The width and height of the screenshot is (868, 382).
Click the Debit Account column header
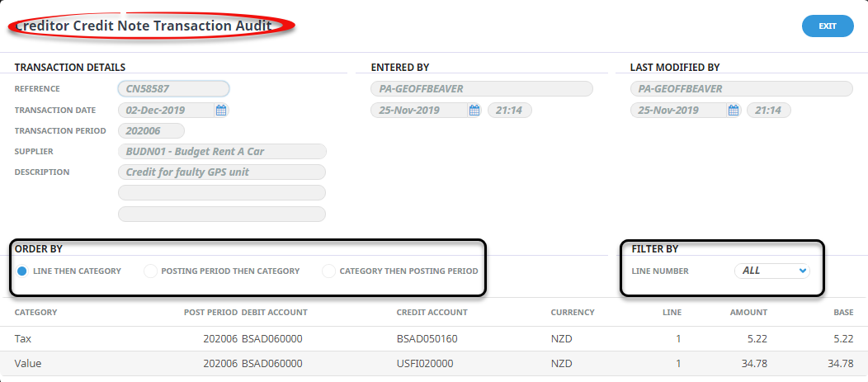[275, 312]
